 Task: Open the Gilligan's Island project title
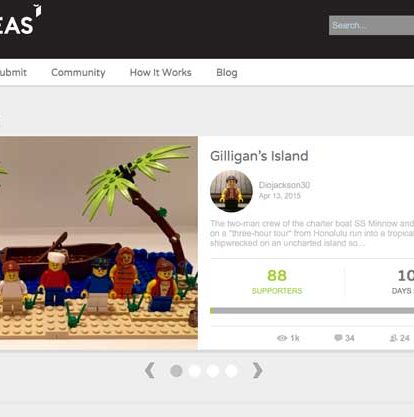pyautogui.click(x=259, y=156)
